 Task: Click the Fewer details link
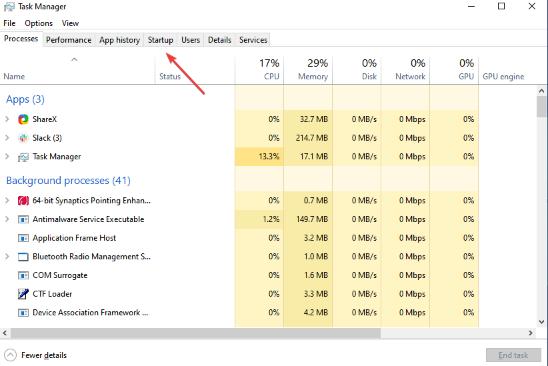point(44,355)
